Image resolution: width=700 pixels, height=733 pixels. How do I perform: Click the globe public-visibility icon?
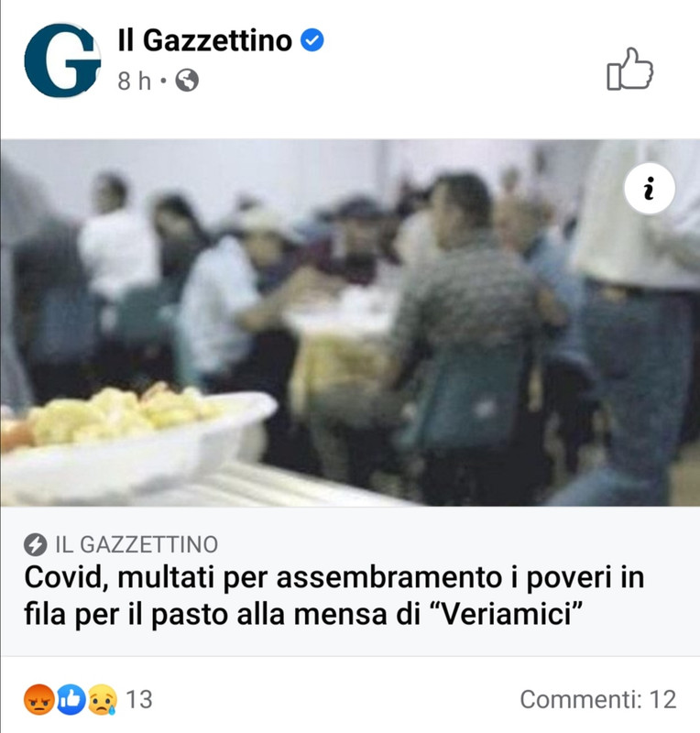pos(187,81)
